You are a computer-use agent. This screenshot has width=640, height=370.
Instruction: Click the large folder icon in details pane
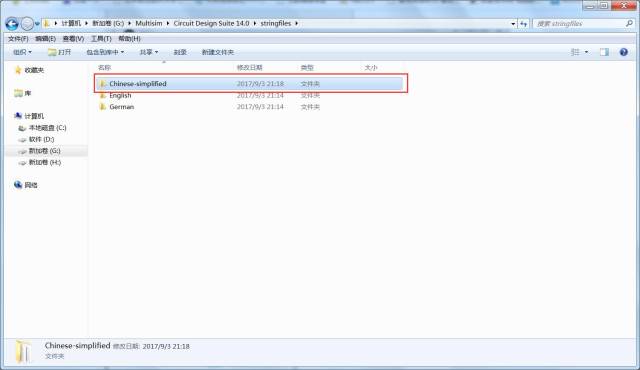point(23,351)
